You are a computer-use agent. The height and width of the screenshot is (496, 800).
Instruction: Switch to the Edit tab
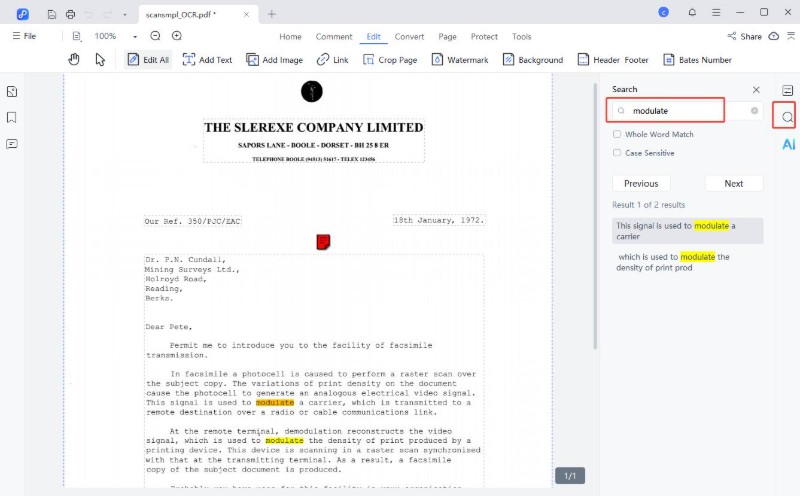click(373, 37)
